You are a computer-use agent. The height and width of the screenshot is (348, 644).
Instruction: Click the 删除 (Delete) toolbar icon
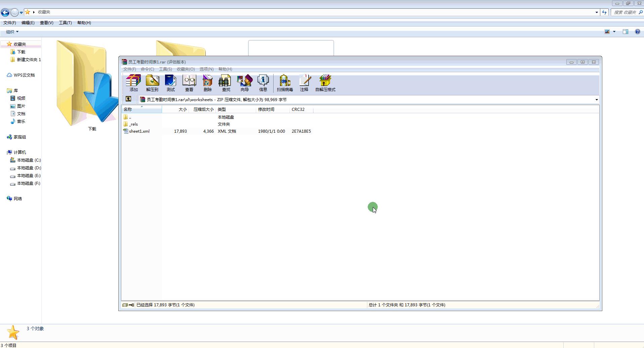(x=207, y=83)
